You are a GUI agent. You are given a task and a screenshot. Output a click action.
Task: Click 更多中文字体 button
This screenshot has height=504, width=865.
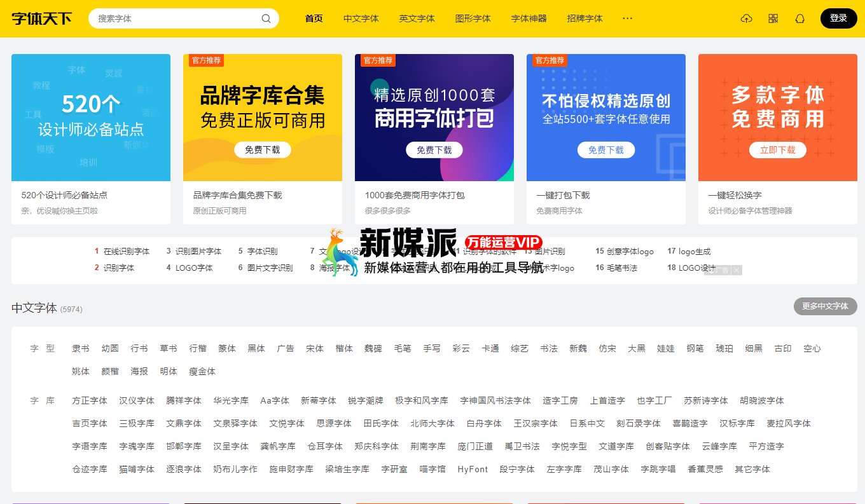pyautogui.click(x=826, y=306)
